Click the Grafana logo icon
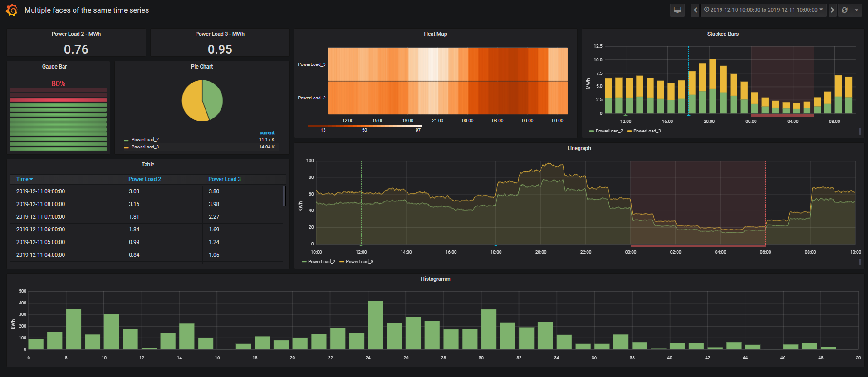Image resolution: width=868 pixels, height=377 pixels. point(12,10)
